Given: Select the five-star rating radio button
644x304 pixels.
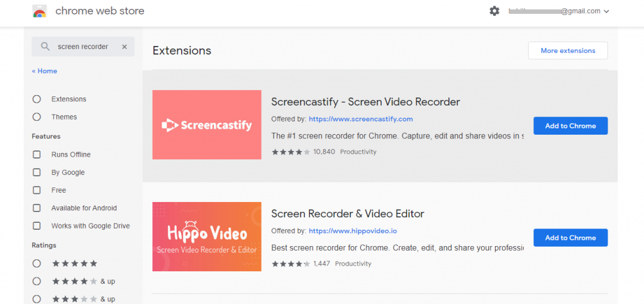Looking at the screenshot, I should coord(36,263).
